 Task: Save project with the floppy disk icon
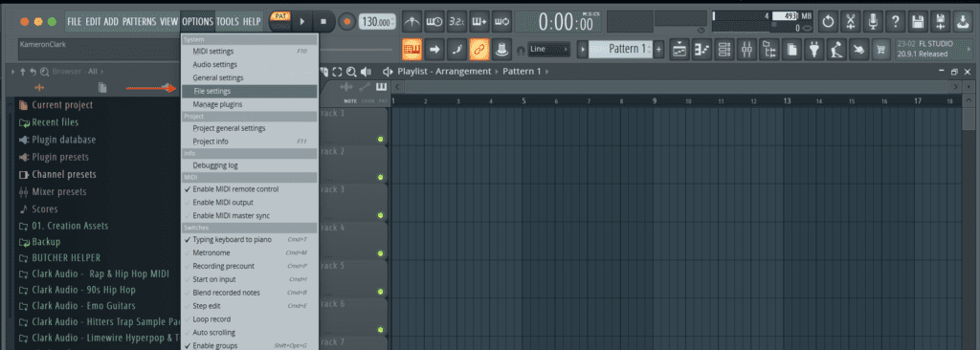(x=918, y=22)
